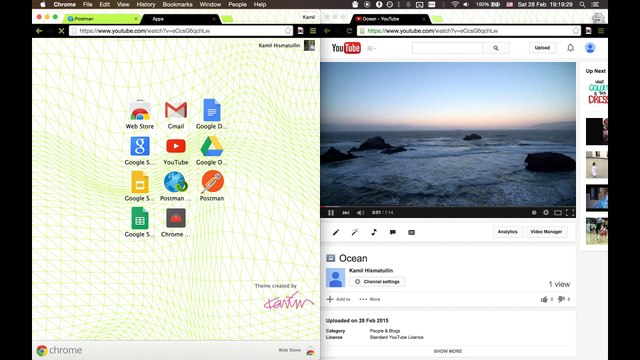Open the People menu
The image size is (640, 360).
237,4
